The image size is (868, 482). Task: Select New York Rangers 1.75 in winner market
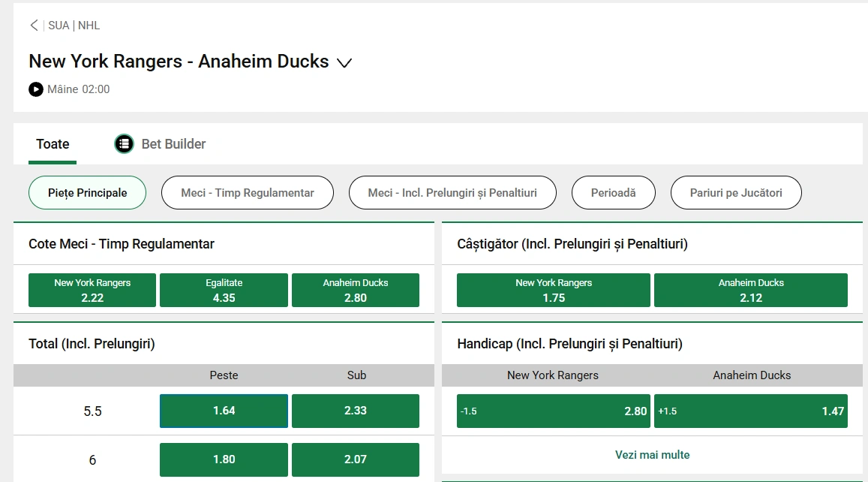[553, 290]
